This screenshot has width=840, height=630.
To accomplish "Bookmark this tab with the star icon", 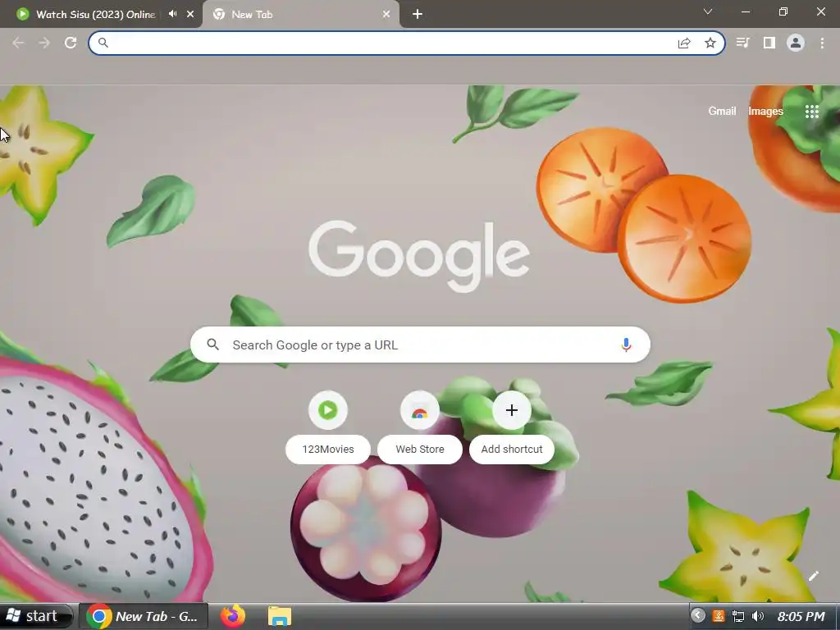I will 710,43.
